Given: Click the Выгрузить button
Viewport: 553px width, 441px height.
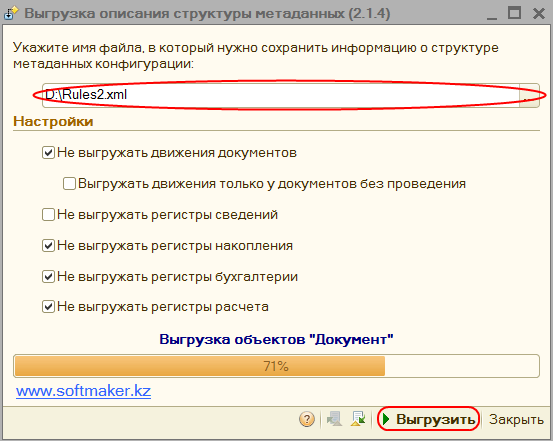Looking at the screenshot, I should pyautogui.click(x=429, y=419).
